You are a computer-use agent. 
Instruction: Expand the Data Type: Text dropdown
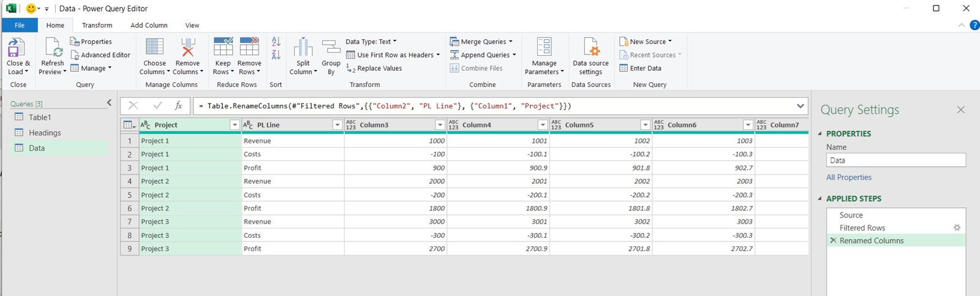click(371, 42)
